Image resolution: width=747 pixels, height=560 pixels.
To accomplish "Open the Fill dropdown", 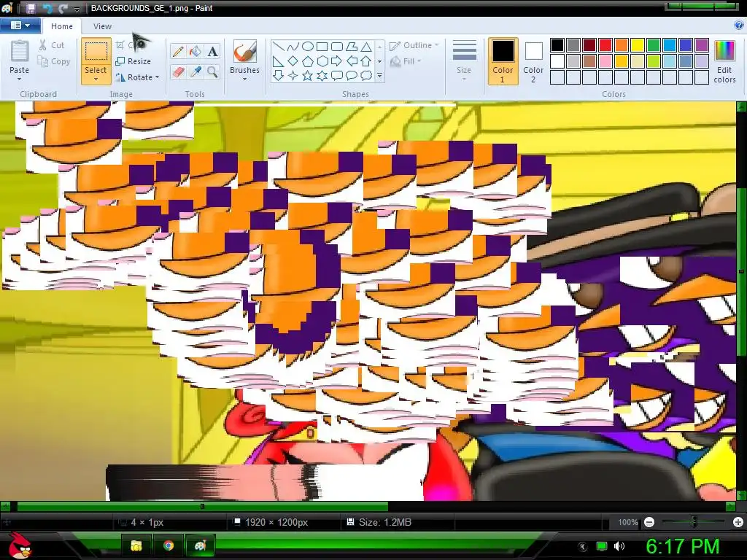I will pyautogui.click(x=406, y=61).
